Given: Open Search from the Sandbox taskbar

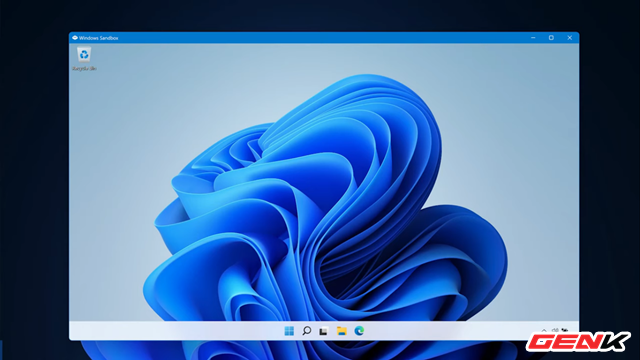Looking at the screenshot, I should point(307,331).
